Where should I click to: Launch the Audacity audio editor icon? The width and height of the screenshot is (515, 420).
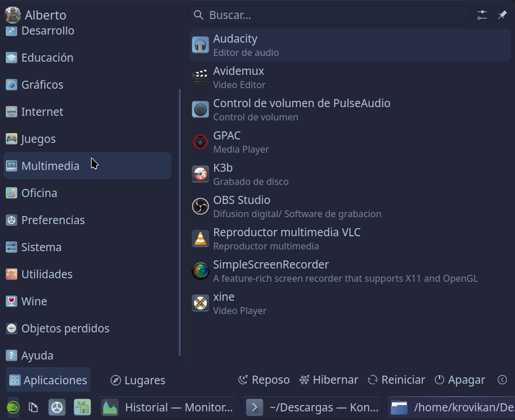coord(200,45)
